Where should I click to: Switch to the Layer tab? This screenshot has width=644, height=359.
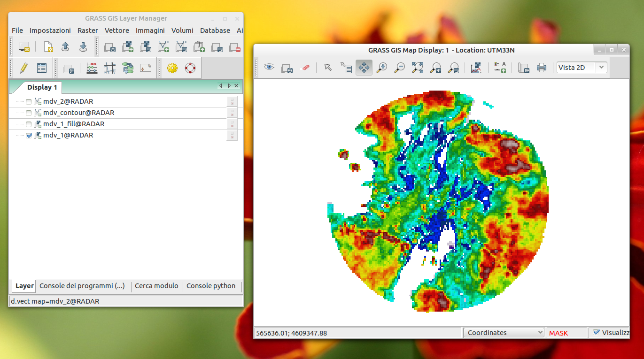tap(24, 286)
